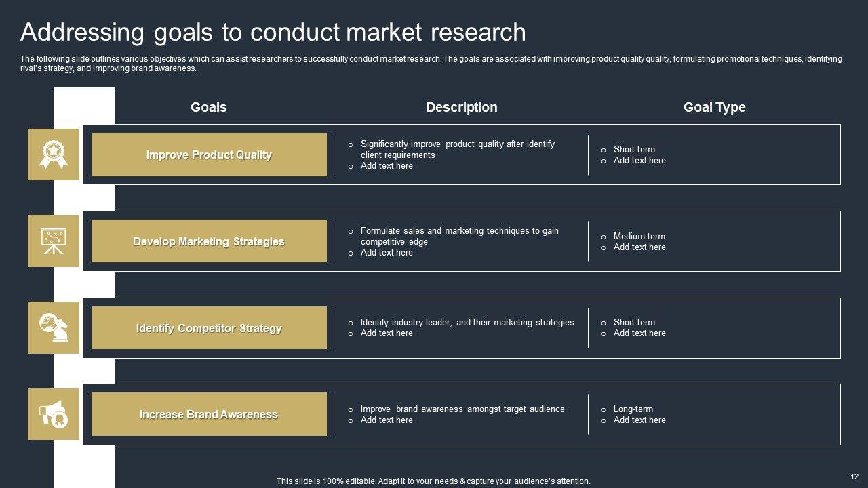Click the award ribbon badge icon

click(53, 155)
